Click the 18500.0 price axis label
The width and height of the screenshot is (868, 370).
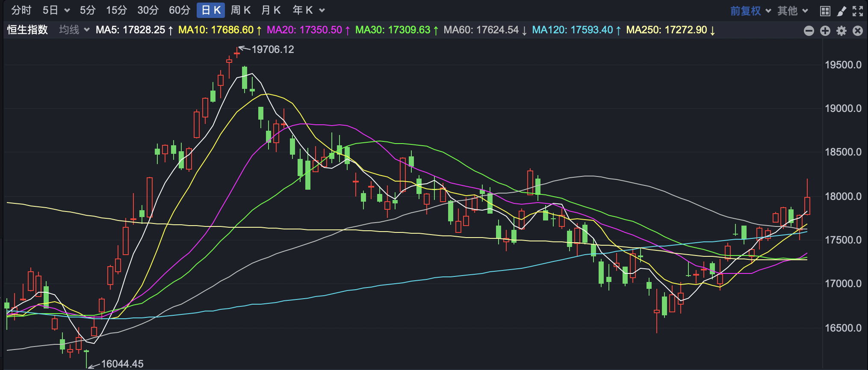pyautogui.click(x=843, y=152)
